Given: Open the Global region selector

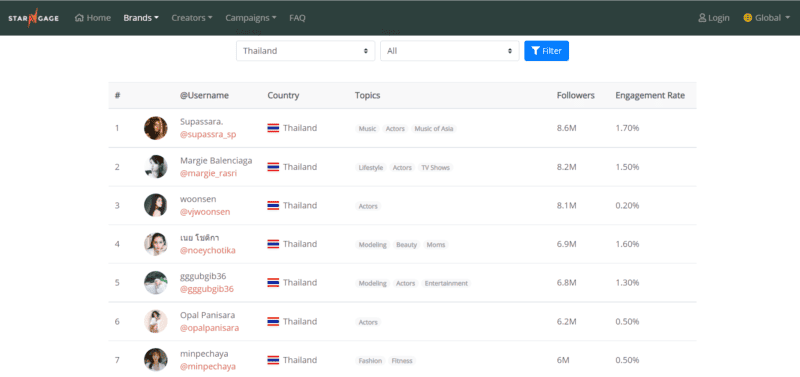Looking at the screenshot, I should [767, 18].
